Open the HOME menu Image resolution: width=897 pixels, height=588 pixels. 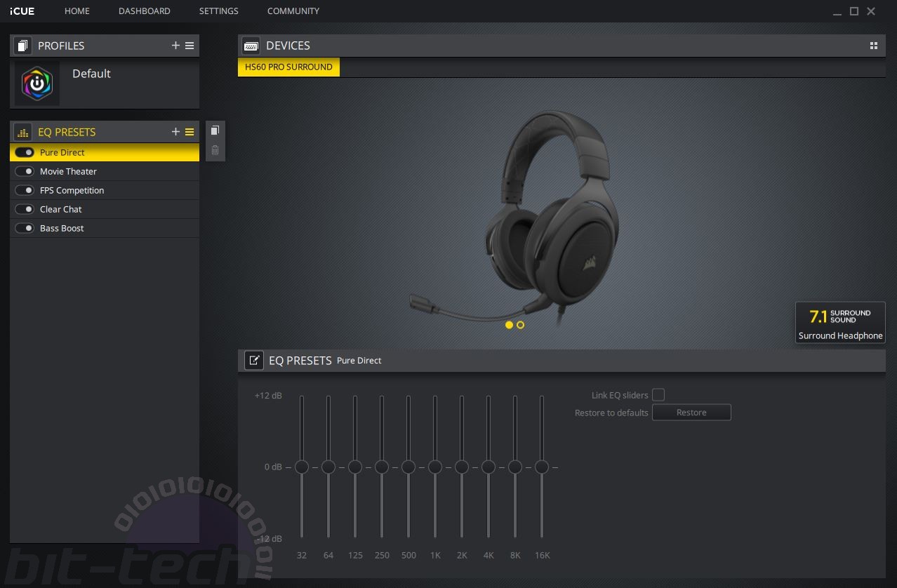click(77, 11)
